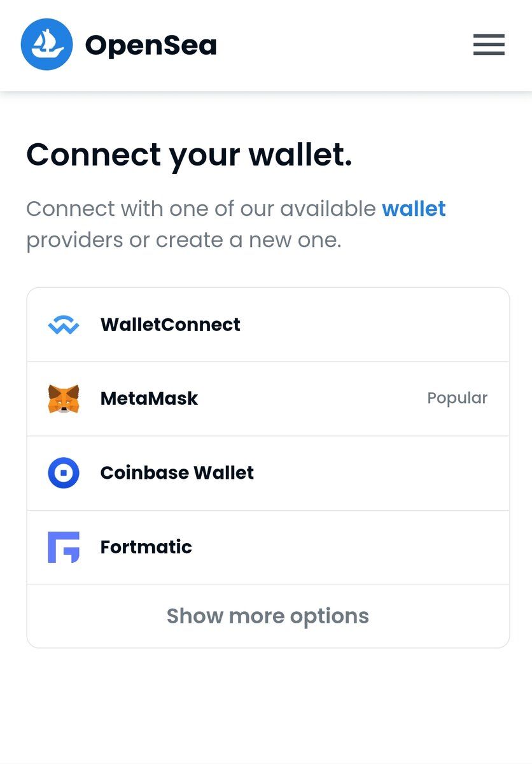Screen dimensions: 532x764
Task: Choose the Fortmatic label
Action: point(146,547)
